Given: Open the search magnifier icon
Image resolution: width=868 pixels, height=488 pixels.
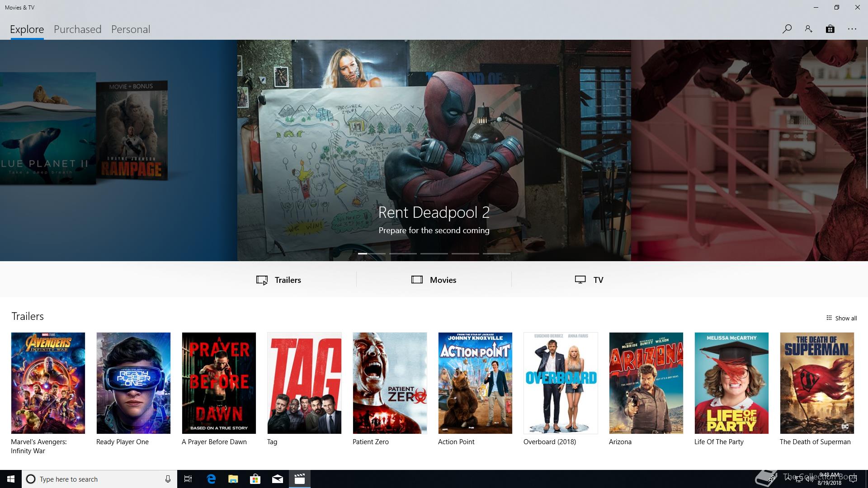Looking at the screenshot, I should tap(787, 29).
